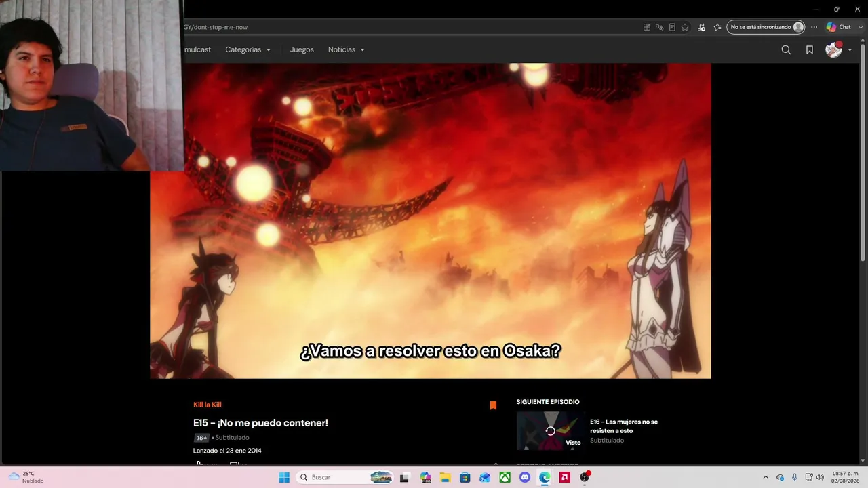The width and height of the screenshot is (868, 488).
Task: Open the Crunchyroll watchlist bookmark icon
Action: click(x=810, y=49)
